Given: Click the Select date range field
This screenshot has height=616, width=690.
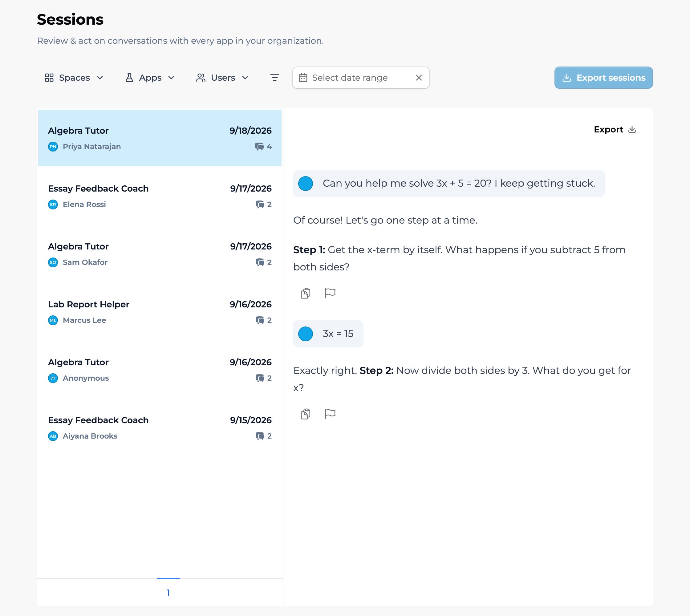Looking at the screenshot, I should tap(361, 78).
